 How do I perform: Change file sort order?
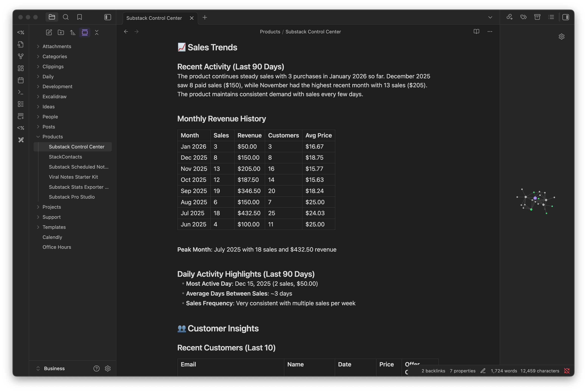click(73, 32)
